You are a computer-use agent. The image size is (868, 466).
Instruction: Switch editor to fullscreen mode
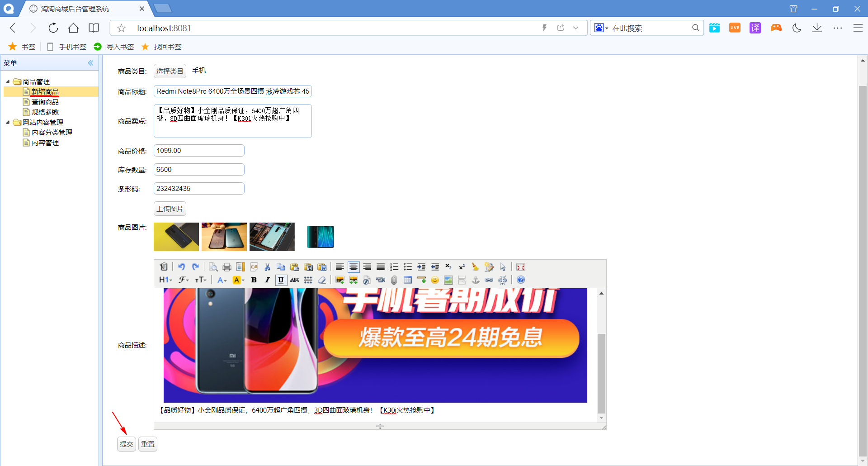(x=520, y=267)
